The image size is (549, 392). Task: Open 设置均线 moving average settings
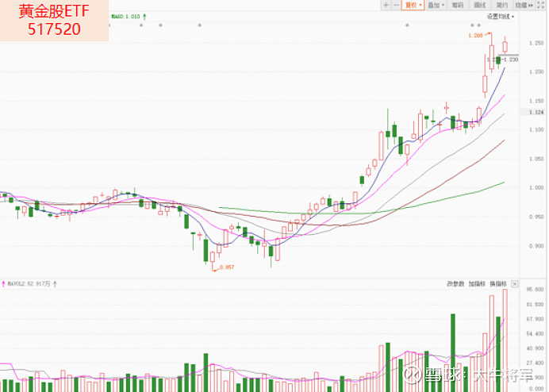[501, 17]
